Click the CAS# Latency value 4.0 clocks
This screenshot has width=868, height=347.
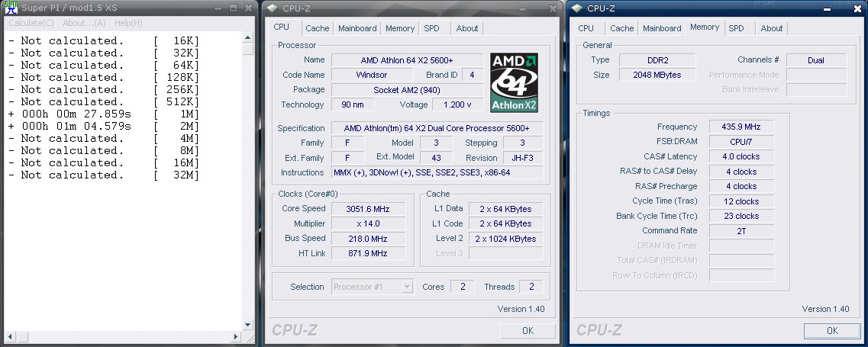tap(741, 156)
